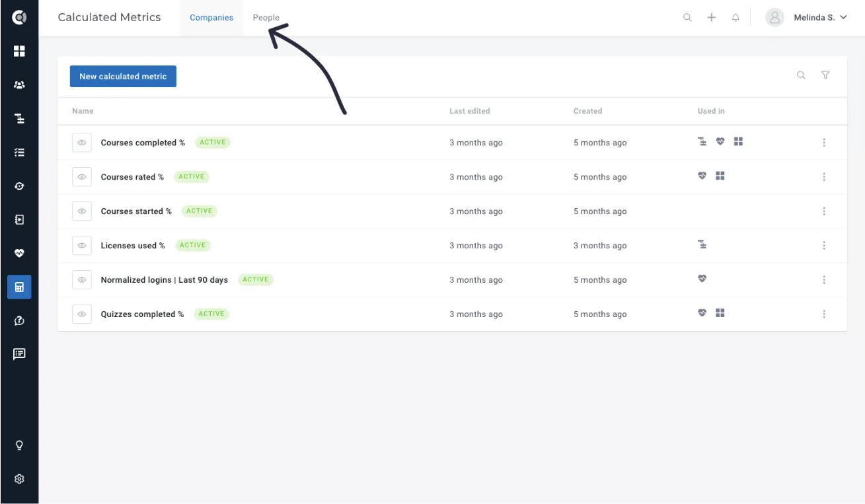Sort by the Name column header
This screenshot has height=504, width=865.
tap(83, 111)
